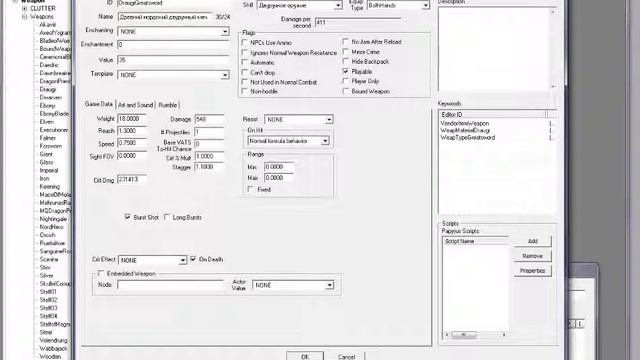The image size is (640, 360).
Task: Check Not Used in Normal Combat
Action: coord(245,82)
